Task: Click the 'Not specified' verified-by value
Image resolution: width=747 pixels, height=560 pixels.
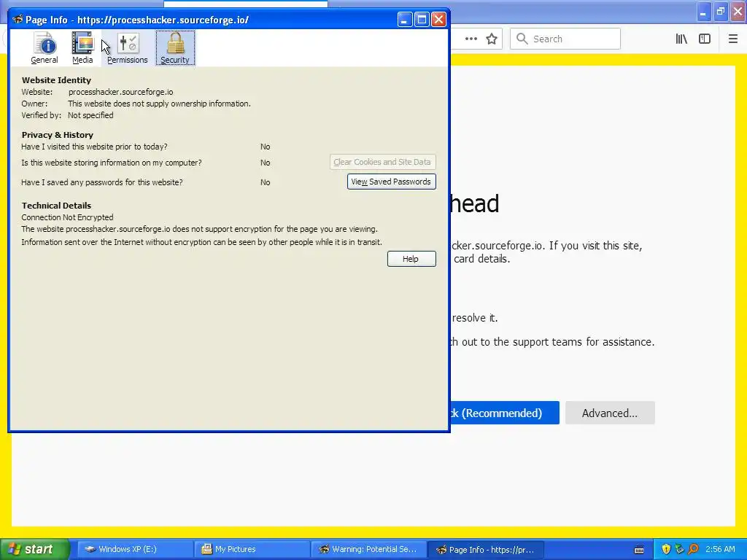Action: [x=90, y=115]
